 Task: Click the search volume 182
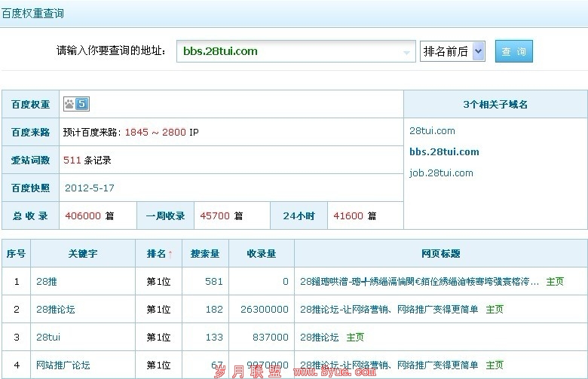pos(214,309)
